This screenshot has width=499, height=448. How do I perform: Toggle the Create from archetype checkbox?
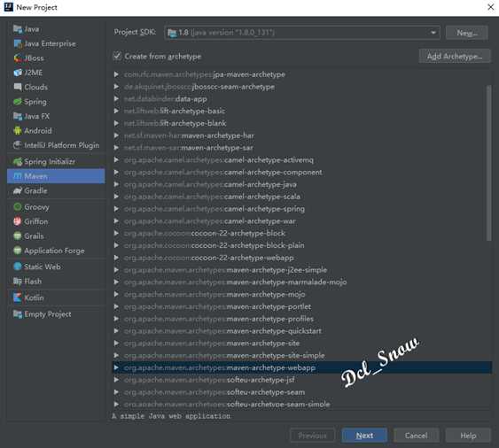pyautogui.click(x=117, y=57)
